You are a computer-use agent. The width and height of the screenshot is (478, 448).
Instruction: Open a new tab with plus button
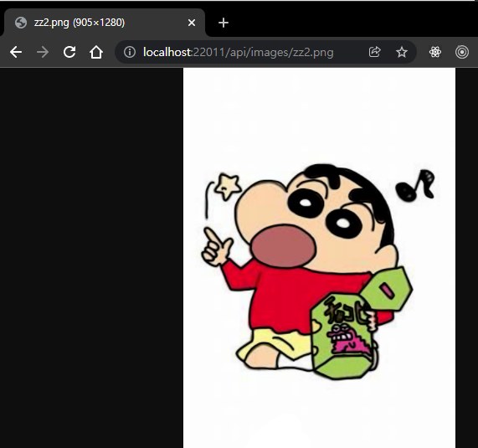tap(224, 23)
